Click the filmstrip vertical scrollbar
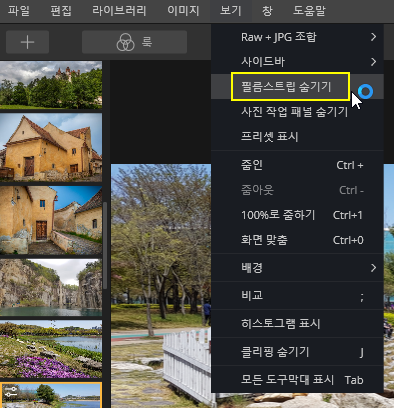The height and width of the screenshot is (408, 394). [x=105, y=246]
